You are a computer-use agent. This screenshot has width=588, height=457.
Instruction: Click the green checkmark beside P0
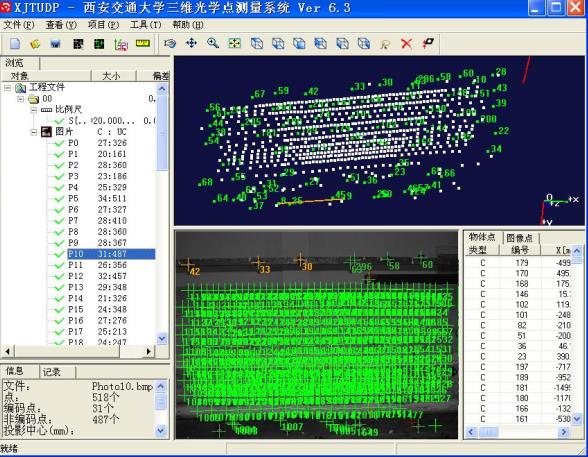59,143
